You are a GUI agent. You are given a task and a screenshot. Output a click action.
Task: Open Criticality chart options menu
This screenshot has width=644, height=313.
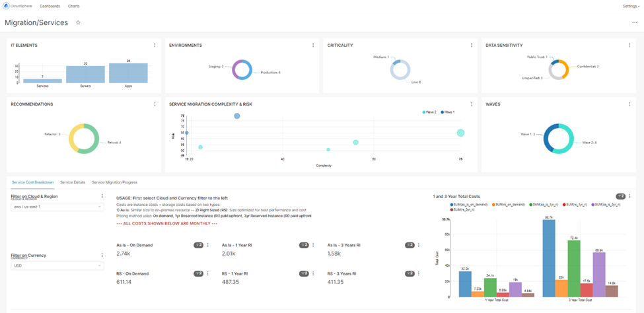point(472,45)
